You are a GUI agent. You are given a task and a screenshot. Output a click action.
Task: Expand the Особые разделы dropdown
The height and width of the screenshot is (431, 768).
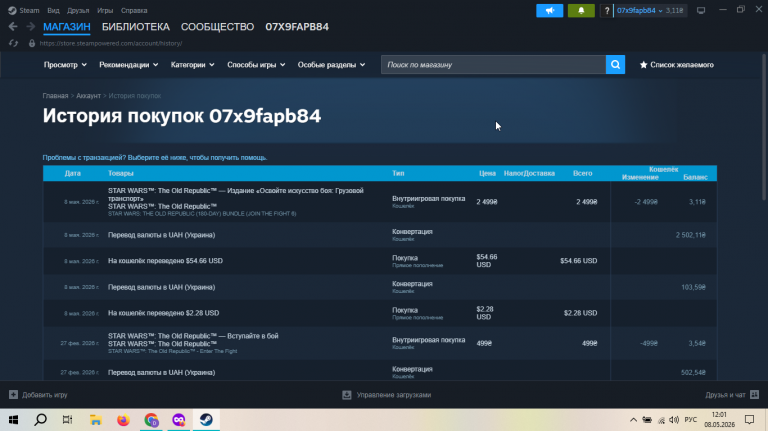coord(331,65)
